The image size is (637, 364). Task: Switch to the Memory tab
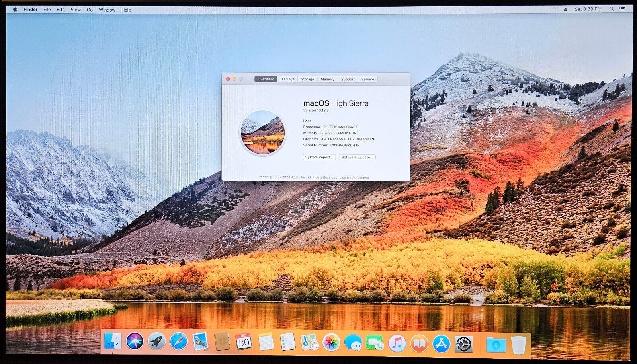[328, 79]
